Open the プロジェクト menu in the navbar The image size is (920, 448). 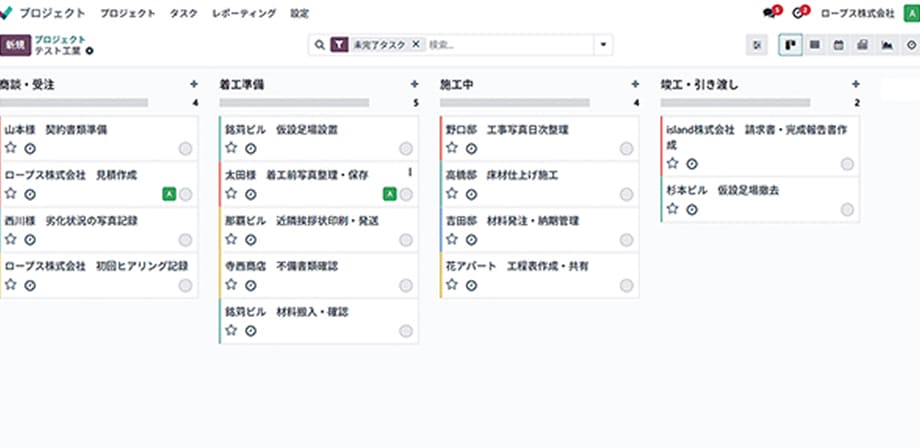(x=127, y=13)
